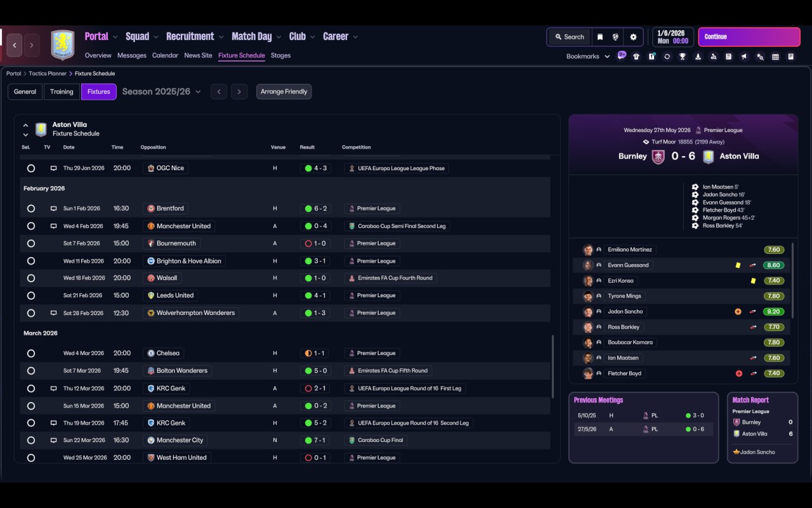Select the radio button for the Manchester City fixture

[x=31, y=440]
